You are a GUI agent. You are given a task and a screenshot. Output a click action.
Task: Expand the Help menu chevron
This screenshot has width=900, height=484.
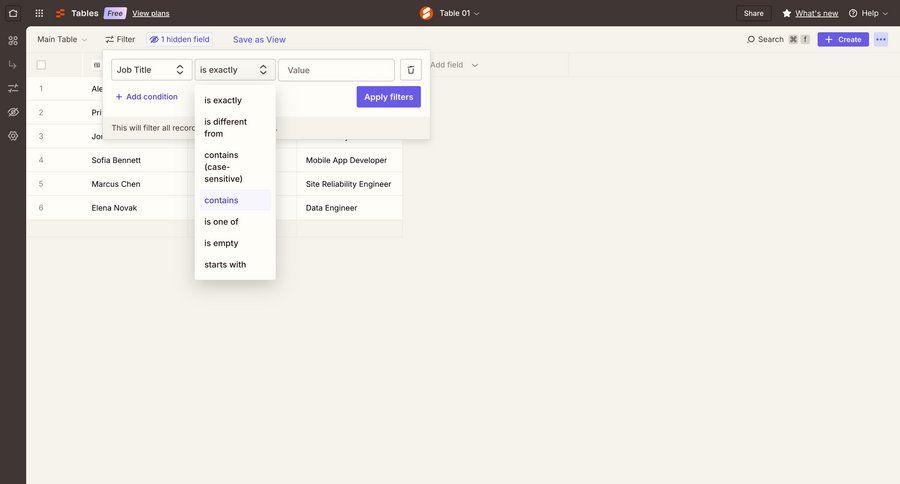tap(885, 13)
